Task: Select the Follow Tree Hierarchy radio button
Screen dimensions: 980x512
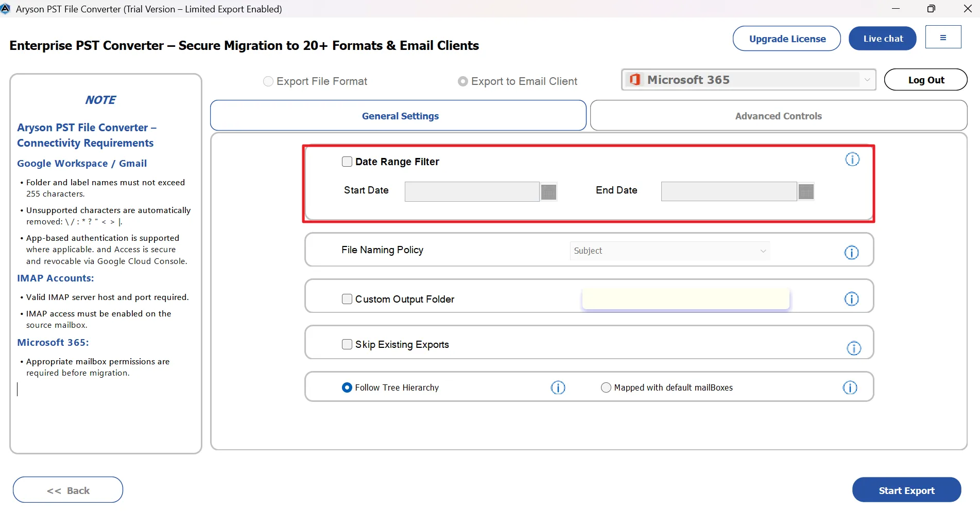Action: click(347, 387)
